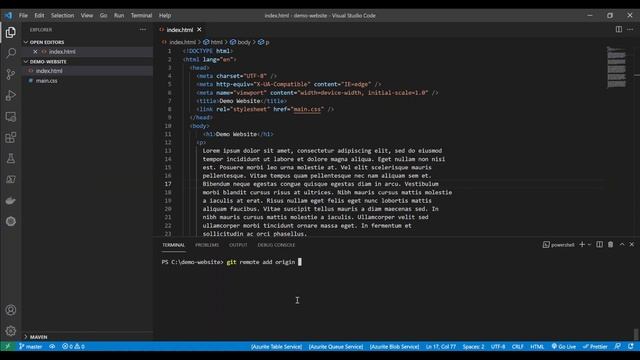The image size is (640, 360).
Task: Click the body breadcrumb segment
Action: point(240,42)
